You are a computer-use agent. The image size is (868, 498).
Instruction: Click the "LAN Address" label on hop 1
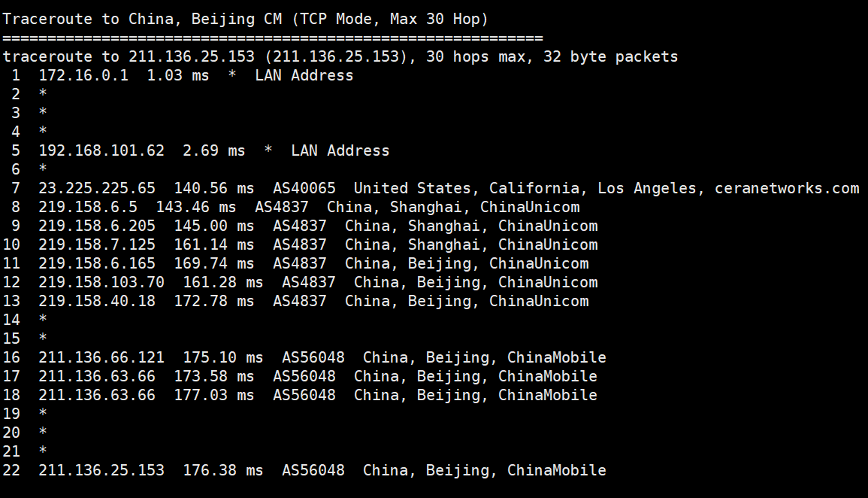pyautogui.click(x=304, y=75)
